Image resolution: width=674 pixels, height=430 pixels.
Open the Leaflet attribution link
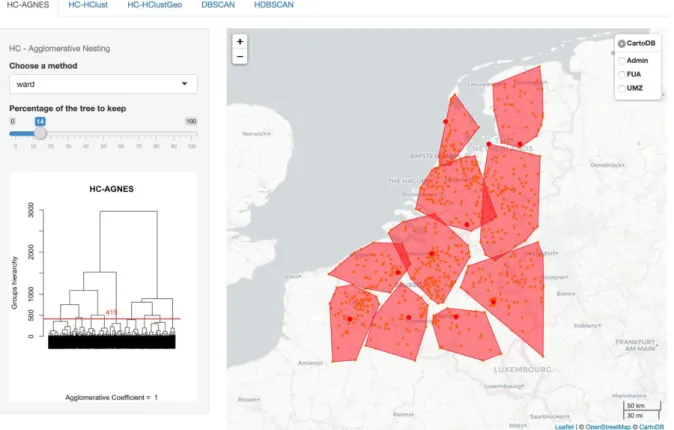click(x=564, y=427)
